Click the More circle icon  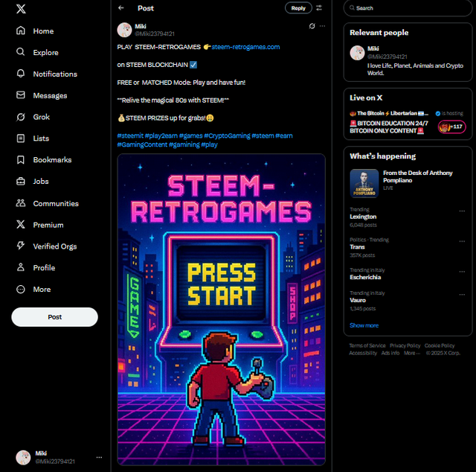point(21,289)
